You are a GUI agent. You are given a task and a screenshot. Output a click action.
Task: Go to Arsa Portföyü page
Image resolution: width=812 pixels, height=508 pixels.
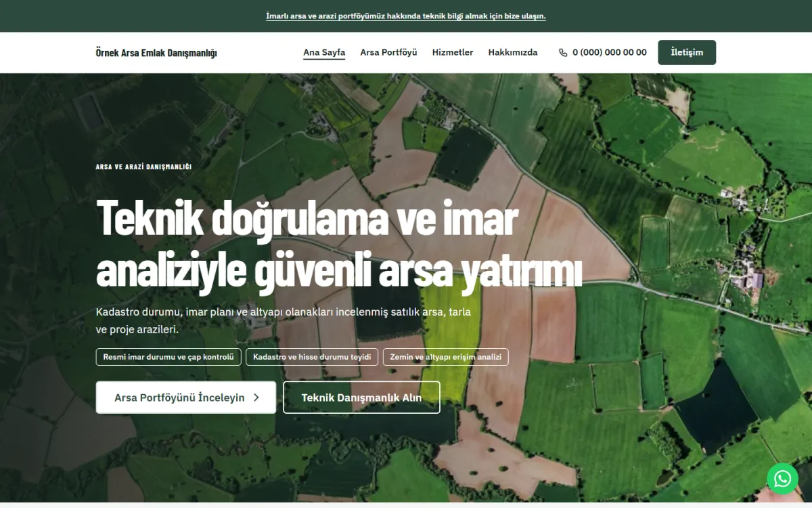click(x=388, y=52)
